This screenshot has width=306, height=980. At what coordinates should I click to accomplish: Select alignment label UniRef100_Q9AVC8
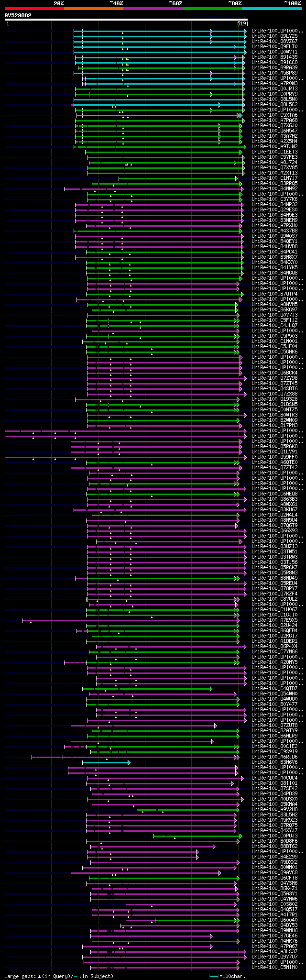(274, 872)
